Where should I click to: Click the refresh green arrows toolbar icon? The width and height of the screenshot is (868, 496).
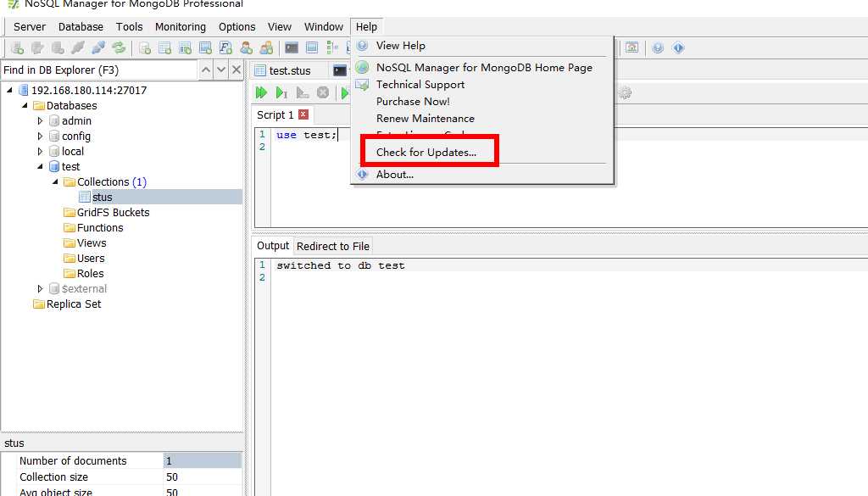pyautogui.click(x=119, y=48)
